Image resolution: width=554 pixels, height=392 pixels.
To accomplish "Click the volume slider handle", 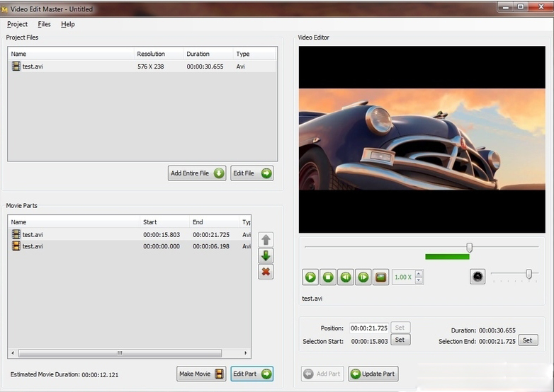I will 528,274.
